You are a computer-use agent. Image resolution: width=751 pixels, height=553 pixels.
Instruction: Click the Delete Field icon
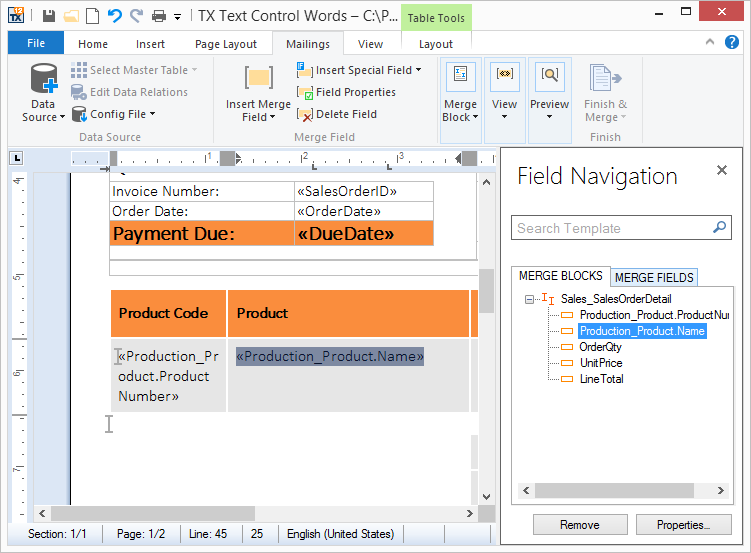[x=307, y=114]
